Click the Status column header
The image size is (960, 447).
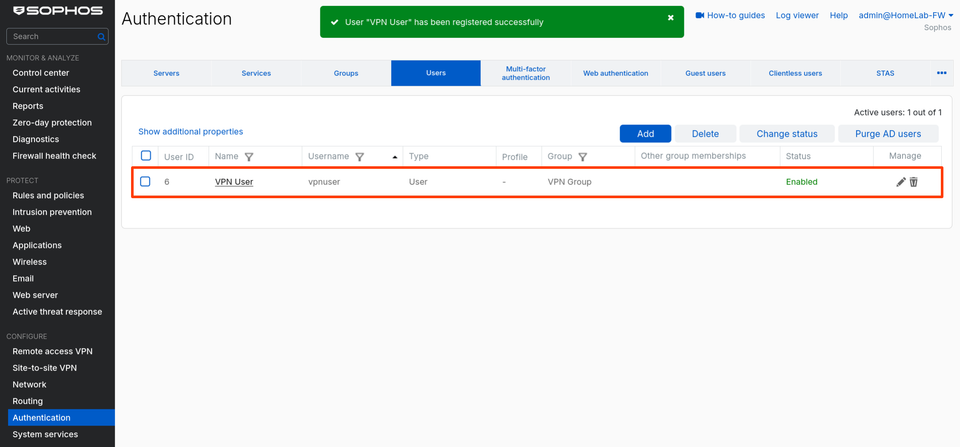point(798,156)
